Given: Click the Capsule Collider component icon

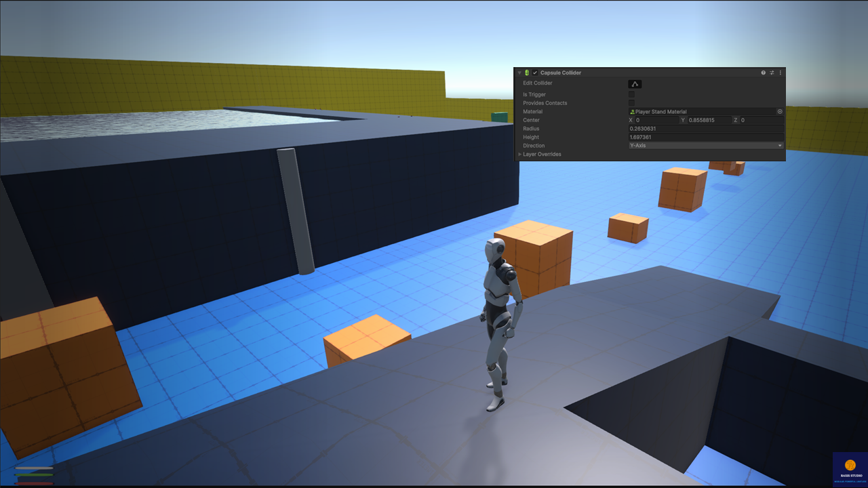Looking at the screenshot, I should tap(527, 73).
